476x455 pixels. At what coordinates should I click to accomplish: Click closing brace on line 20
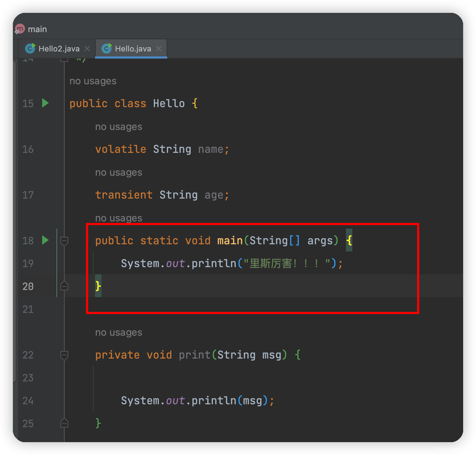(98, 286)
